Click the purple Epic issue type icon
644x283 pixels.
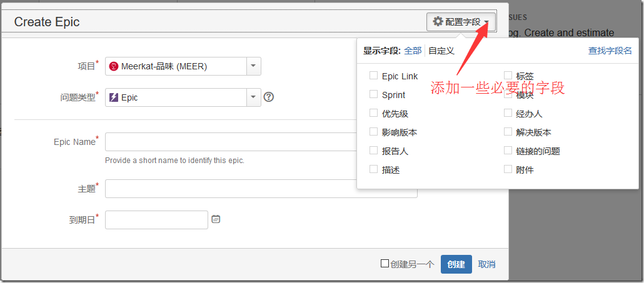click(x=113, y=97)
